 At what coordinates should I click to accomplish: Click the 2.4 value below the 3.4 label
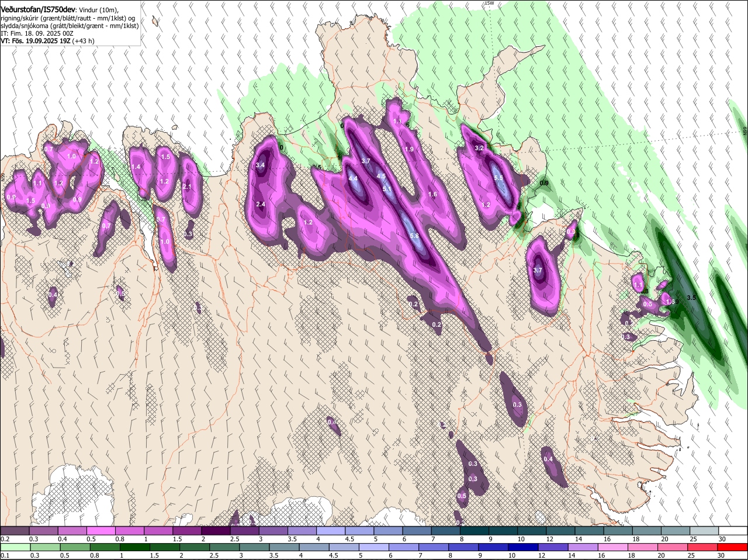pos(261,204)
